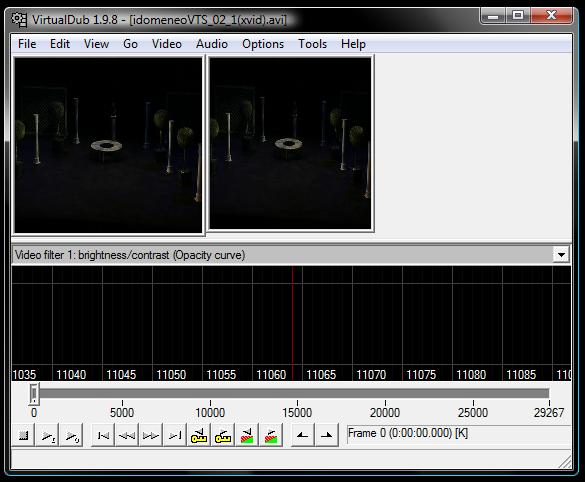Click the output video preview pane

click(x=290, y=144)
